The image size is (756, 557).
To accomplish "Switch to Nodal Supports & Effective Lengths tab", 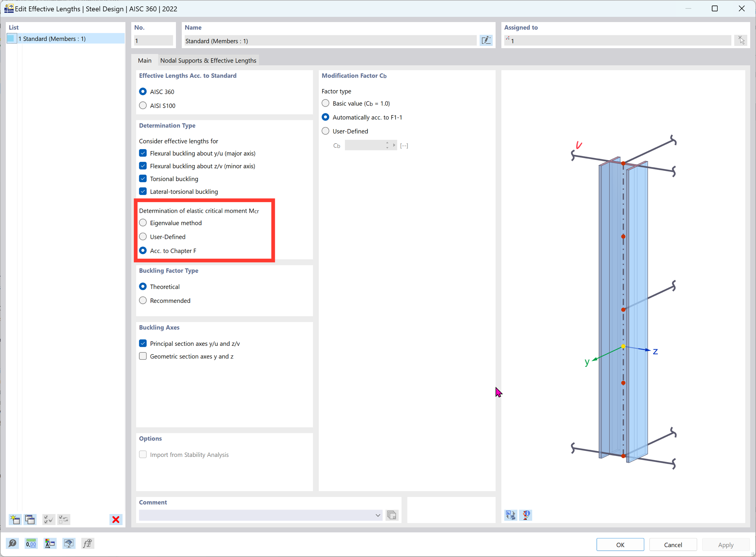I will [208, 60].
